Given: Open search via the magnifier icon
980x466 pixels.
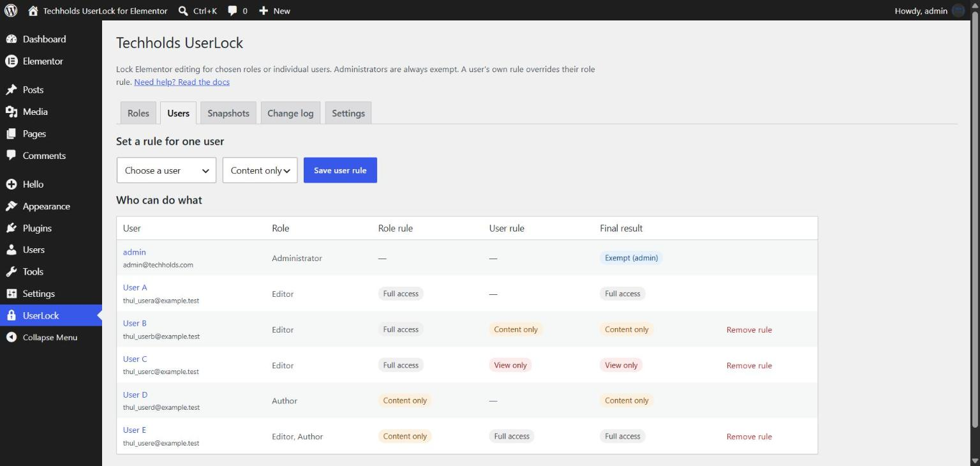Looking at the screenshot, I should tap(183, 10).
